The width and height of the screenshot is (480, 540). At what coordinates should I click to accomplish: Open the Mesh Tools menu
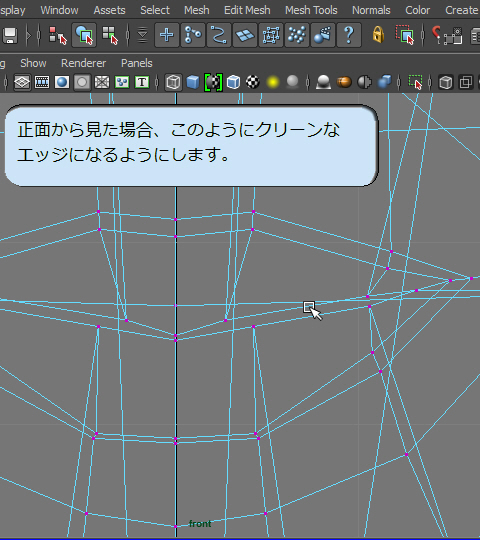tap(311, 10)
